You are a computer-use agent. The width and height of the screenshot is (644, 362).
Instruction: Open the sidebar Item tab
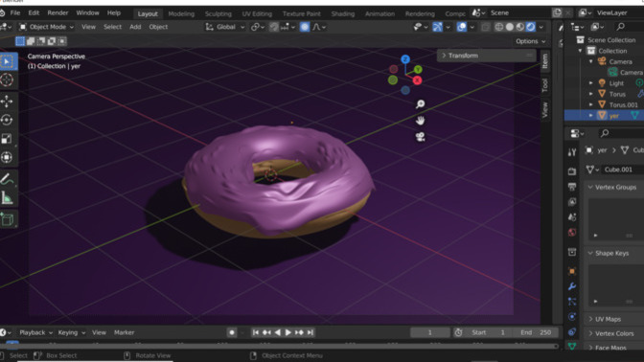[545, 61]
